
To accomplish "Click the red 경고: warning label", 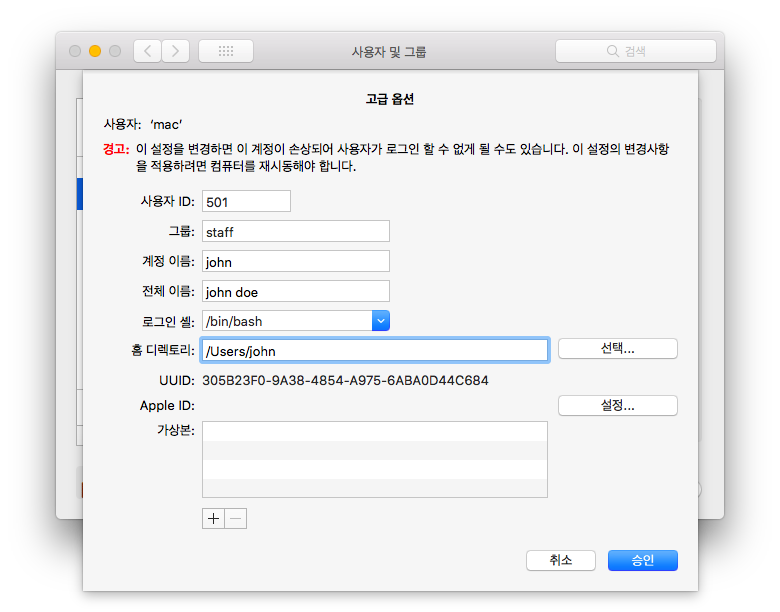I will [116, 149].
